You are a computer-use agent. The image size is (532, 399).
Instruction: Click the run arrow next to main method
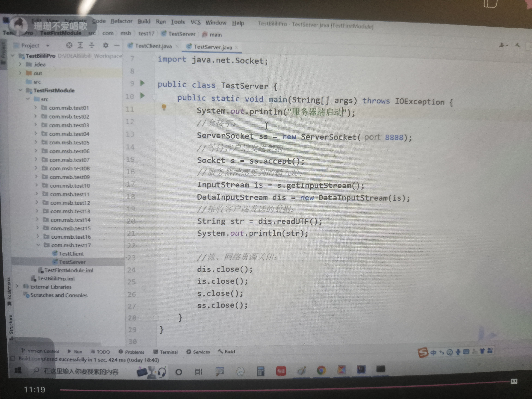tap(142, 96)
